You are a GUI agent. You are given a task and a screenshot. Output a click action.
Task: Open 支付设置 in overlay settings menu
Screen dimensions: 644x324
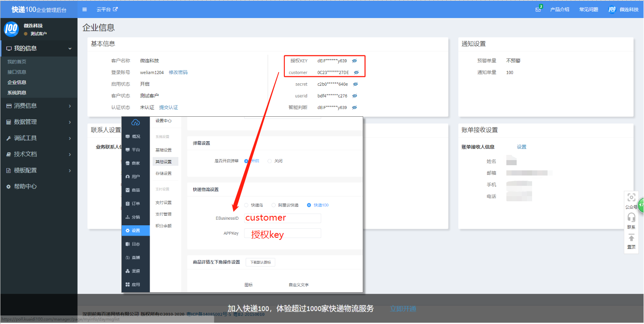point(163,203)
